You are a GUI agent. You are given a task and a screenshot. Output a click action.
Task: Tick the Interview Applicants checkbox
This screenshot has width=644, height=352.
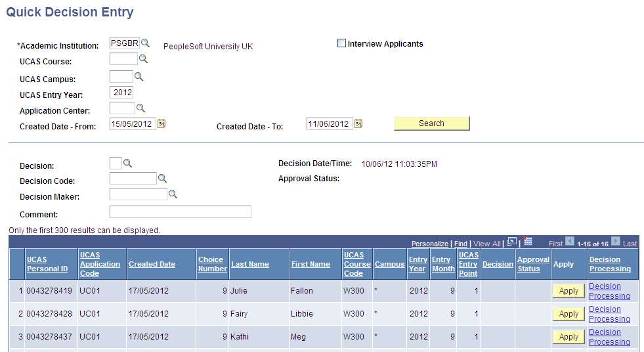[342, 43]
